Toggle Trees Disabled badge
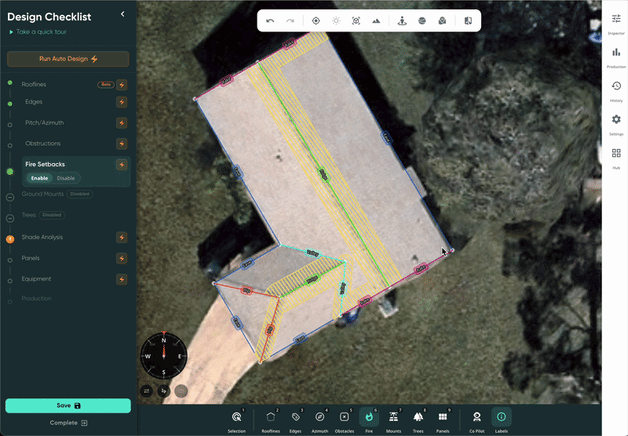The image size is (628, 436). (52, 215)
